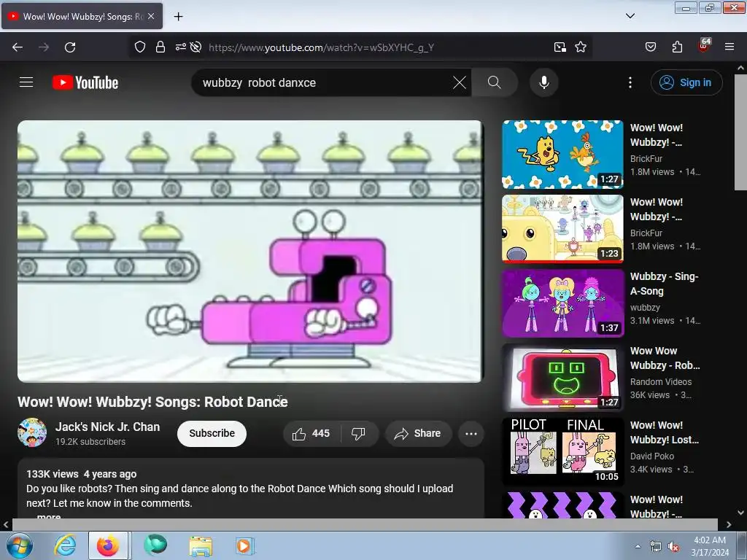The width and height of the screenshot is (747, 560).
Task: Open the 'Wow Wow Wubbzy - Rob...' title
Action: (x=665, y=358)
